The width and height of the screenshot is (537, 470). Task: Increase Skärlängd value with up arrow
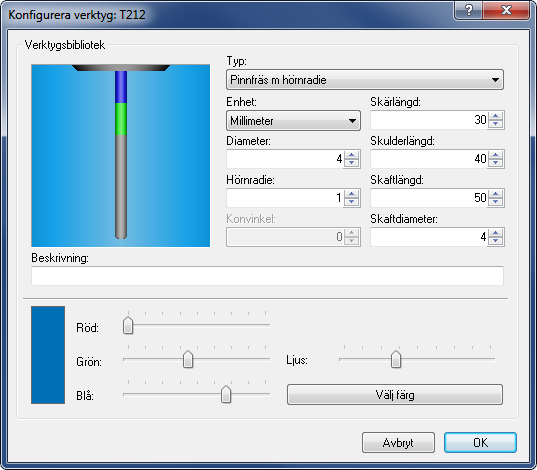coord(495,116)
